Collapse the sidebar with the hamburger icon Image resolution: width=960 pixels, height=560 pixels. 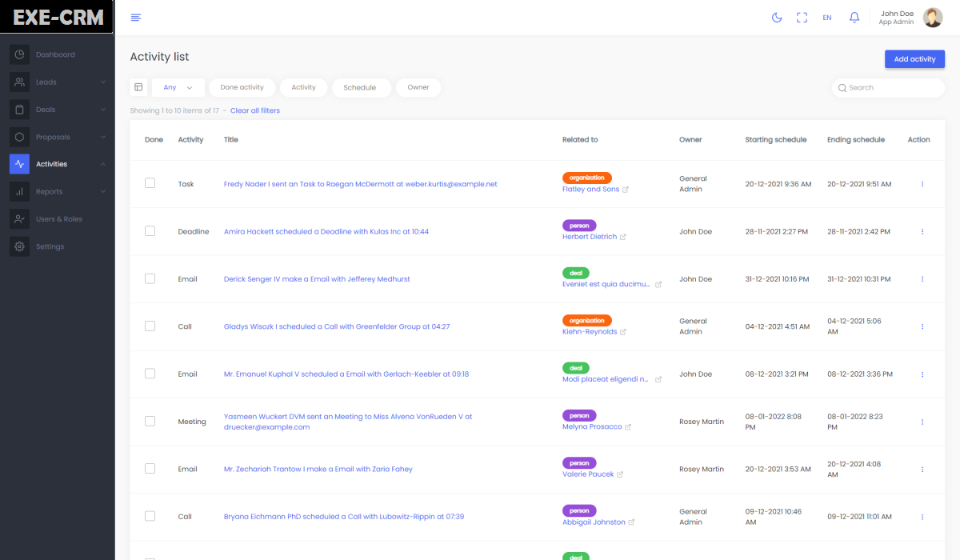[136, 18]
